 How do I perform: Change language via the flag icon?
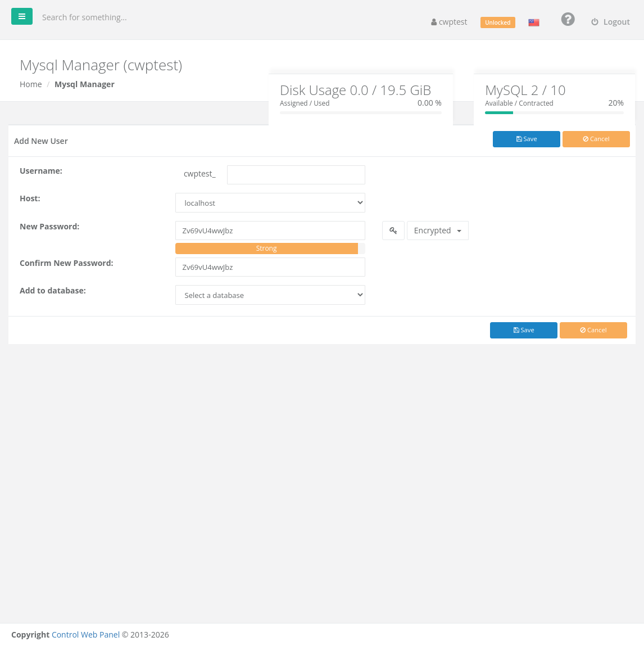click(x=534, y=22)
